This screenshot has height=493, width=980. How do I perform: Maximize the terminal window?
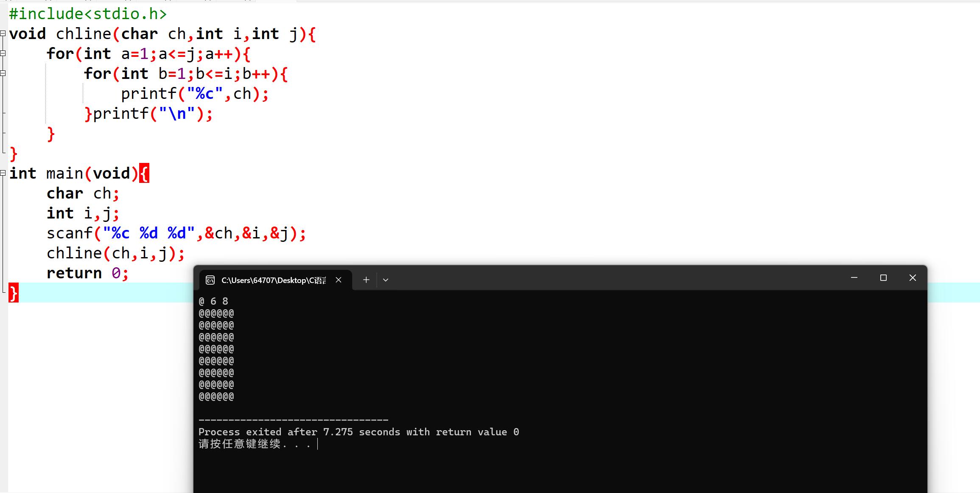click(x=883, y=278)
